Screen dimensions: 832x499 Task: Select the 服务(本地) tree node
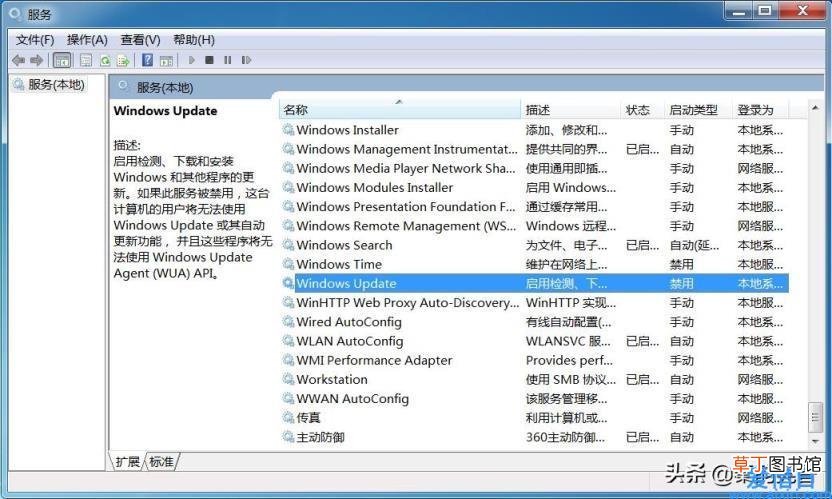[49, 84]
